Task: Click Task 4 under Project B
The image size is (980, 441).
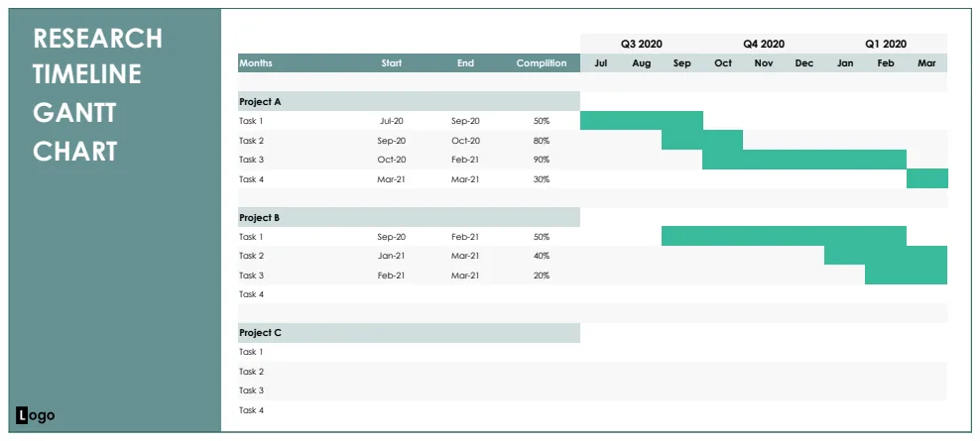Action: [251, 294]
